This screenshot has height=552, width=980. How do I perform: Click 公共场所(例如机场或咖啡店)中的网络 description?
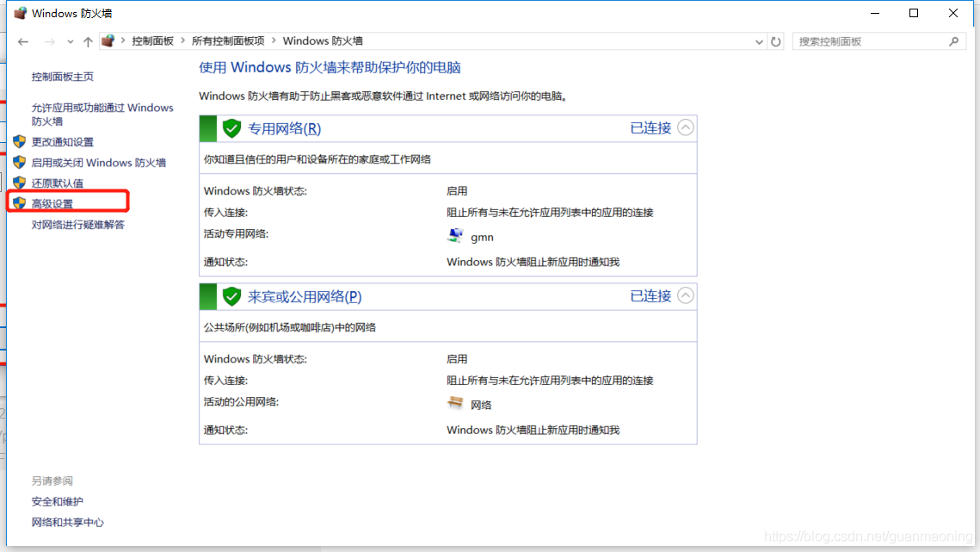click(290, 327)
